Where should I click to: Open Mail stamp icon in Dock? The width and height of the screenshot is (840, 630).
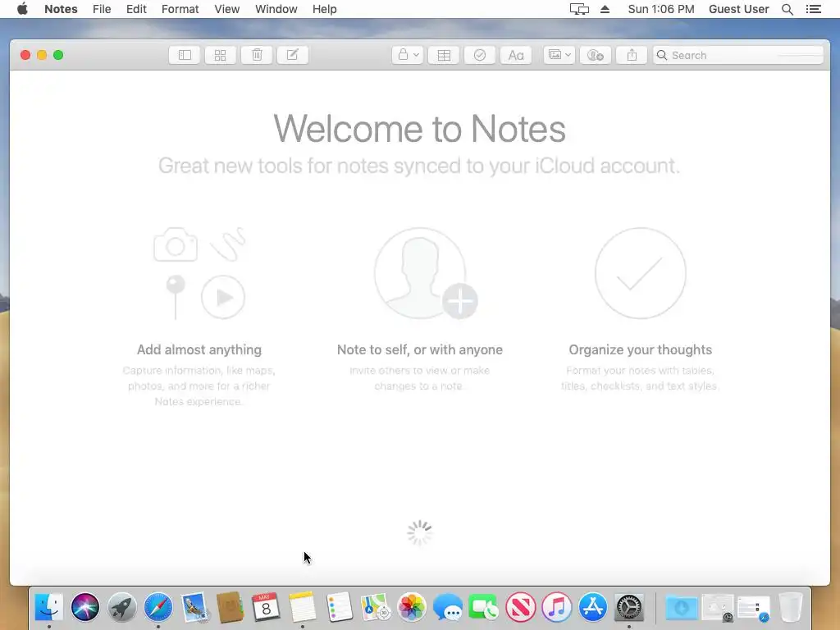point(194,608)
